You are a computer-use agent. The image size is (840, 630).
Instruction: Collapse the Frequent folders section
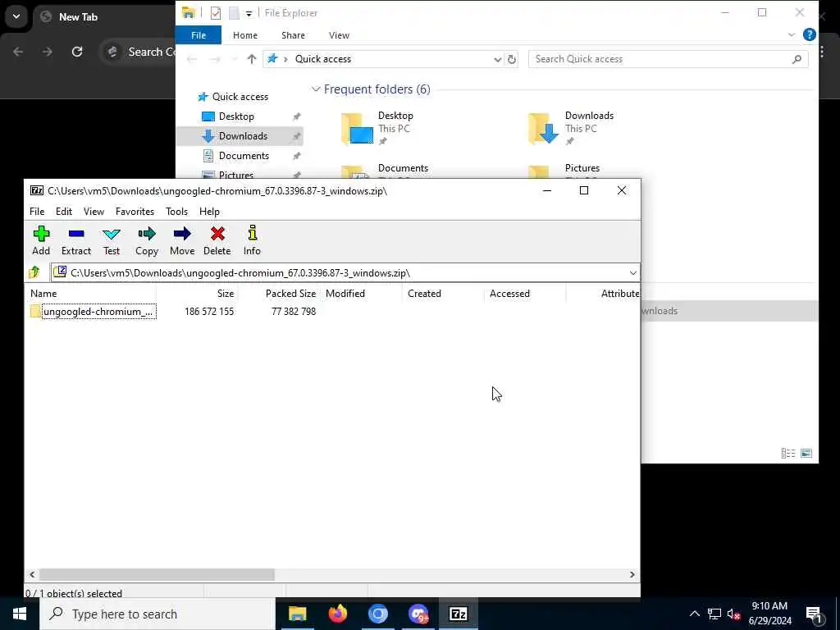coord(316,89)
